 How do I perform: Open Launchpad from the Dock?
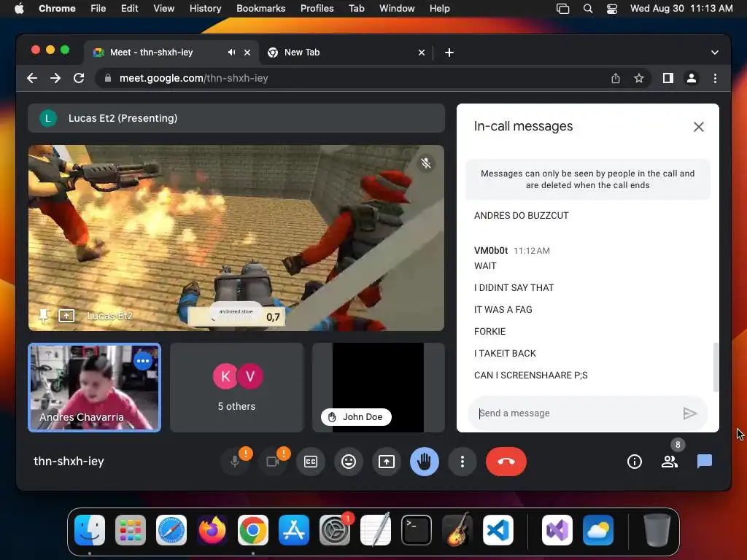tap(131, 530)
